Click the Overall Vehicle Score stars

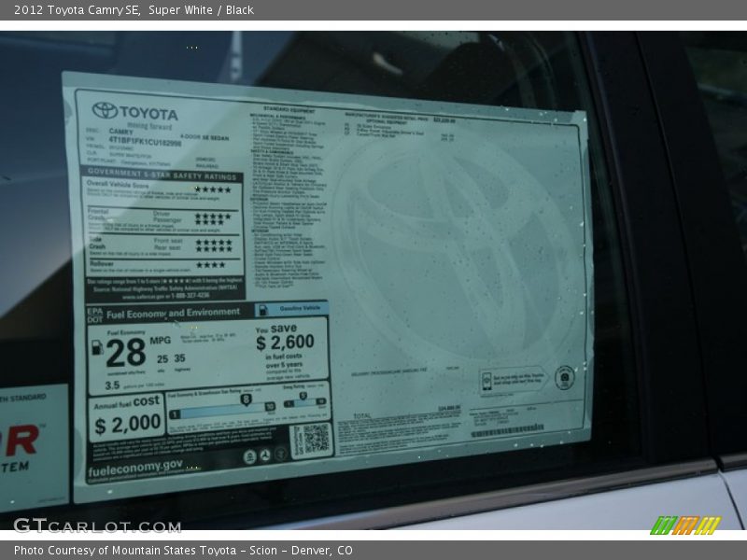212,189
